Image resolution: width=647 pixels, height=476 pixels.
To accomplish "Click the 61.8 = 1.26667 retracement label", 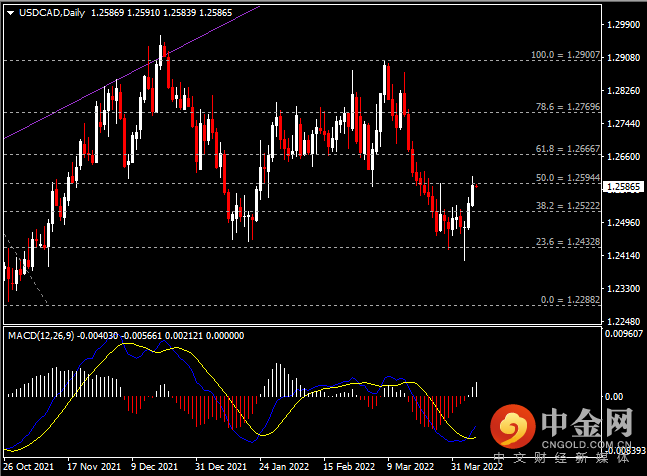I will (x=567, y=148).
